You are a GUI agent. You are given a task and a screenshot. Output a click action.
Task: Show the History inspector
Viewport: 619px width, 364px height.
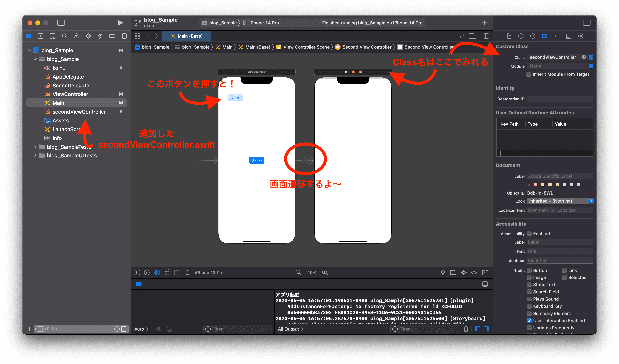click(x=521, y=36)
